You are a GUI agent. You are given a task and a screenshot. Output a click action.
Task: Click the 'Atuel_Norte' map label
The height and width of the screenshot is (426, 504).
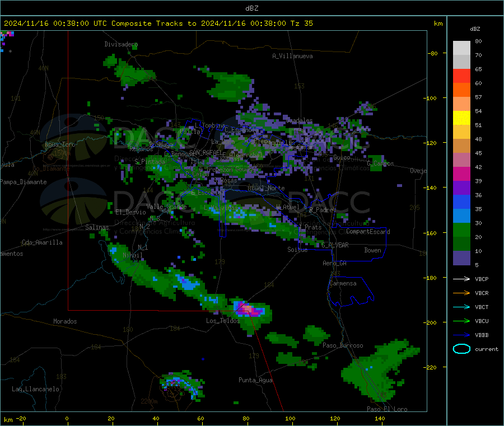click(266, 188)
